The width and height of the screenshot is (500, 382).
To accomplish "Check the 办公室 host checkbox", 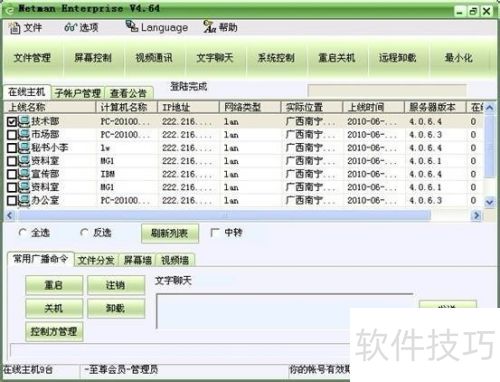I will click(12, 201).
